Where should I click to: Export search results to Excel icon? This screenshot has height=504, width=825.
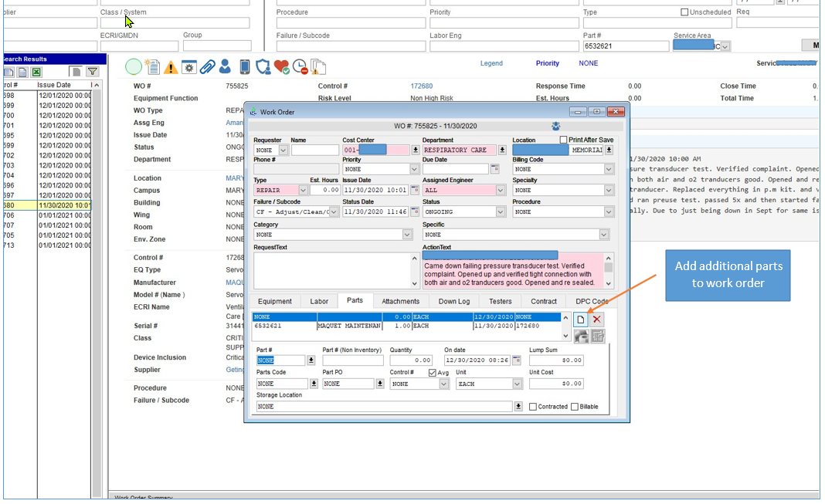pos(36,72)
